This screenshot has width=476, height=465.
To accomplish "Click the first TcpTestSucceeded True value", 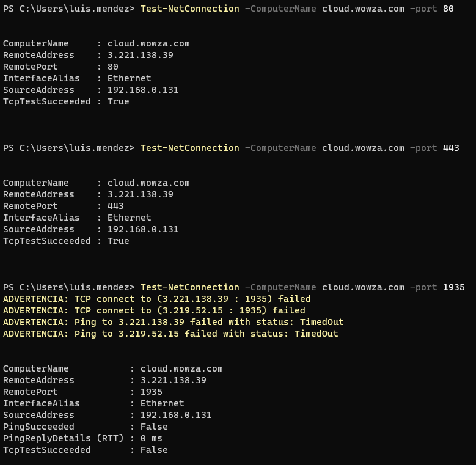I will 118,101.
